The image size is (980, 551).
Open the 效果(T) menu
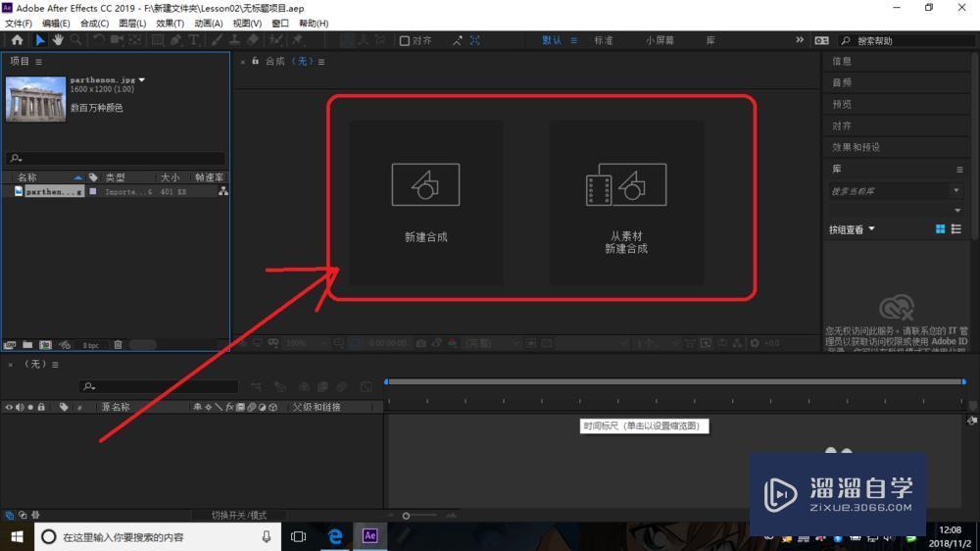point(170,24)
